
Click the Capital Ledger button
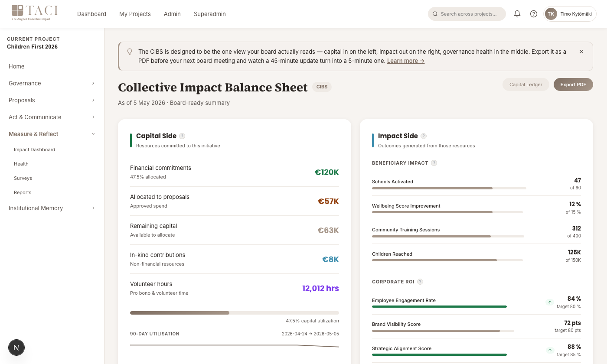pyautogui.click(x=525, y=84)
